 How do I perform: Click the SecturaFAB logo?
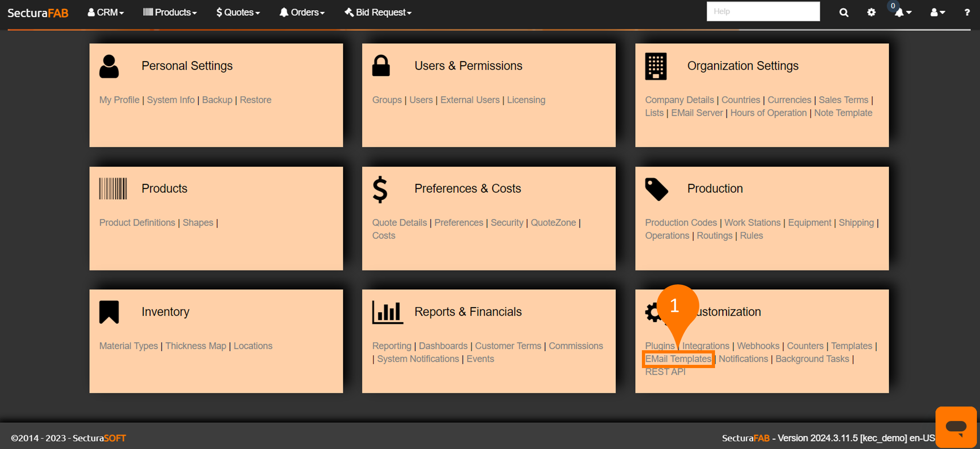[x=38, y=13]
